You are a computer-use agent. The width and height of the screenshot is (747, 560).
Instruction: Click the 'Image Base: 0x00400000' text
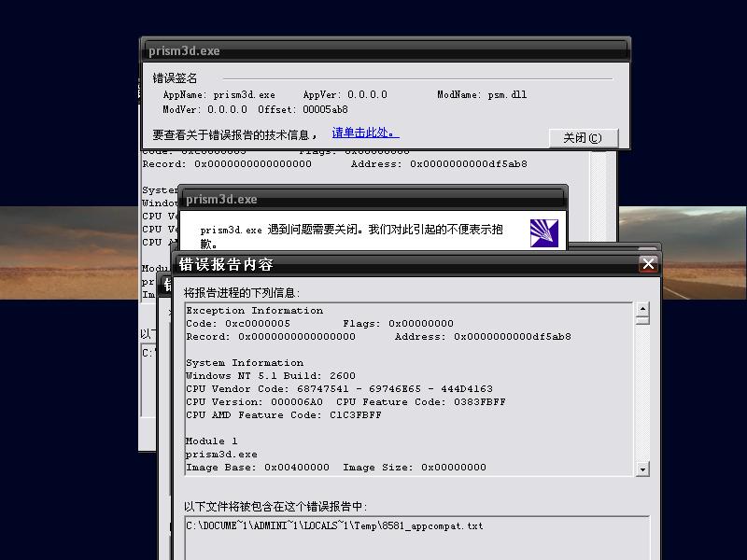point(258,468)
